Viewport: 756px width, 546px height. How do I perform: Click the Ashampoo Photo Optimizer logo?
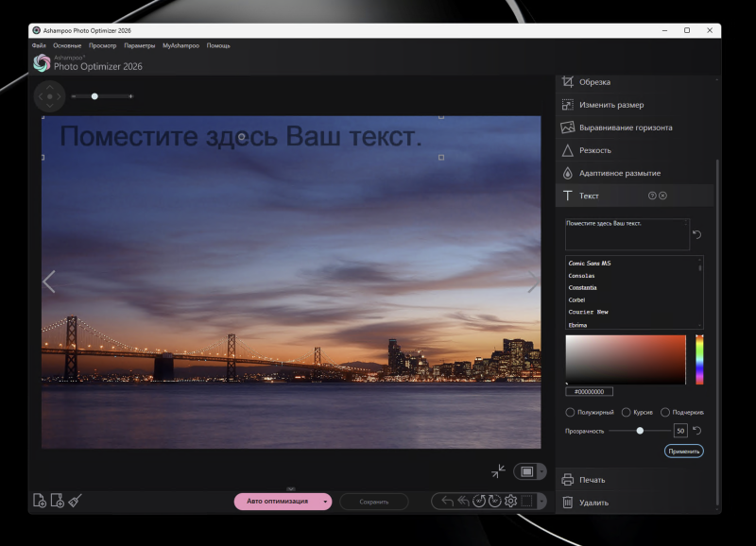(x=42, y=63)
